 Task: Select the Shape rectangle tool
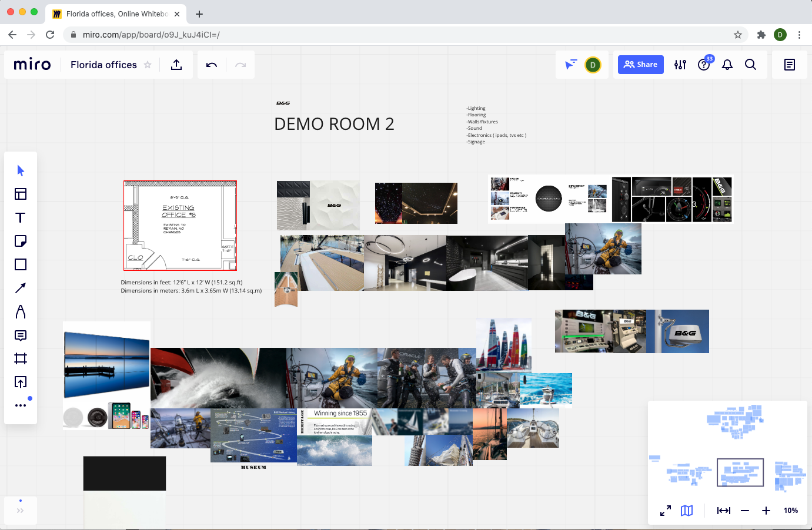coord(21,264)
